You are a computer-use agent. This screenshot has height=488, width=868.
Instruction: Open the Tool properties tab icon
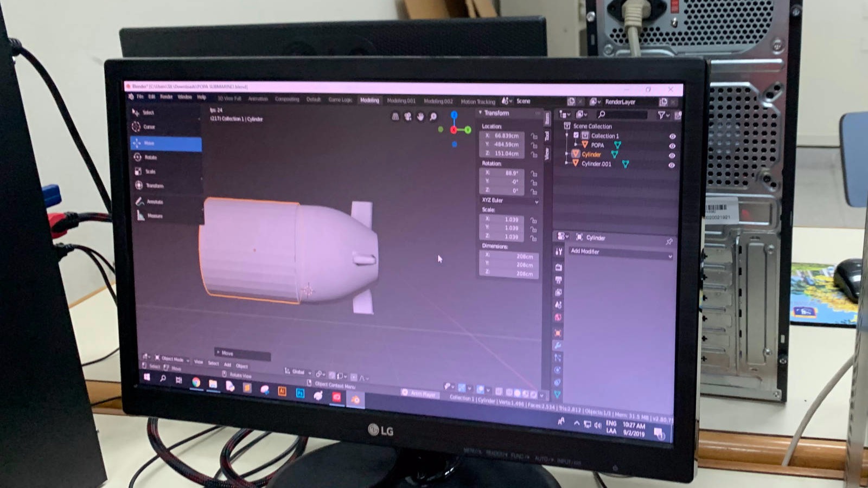coord(558,252)
